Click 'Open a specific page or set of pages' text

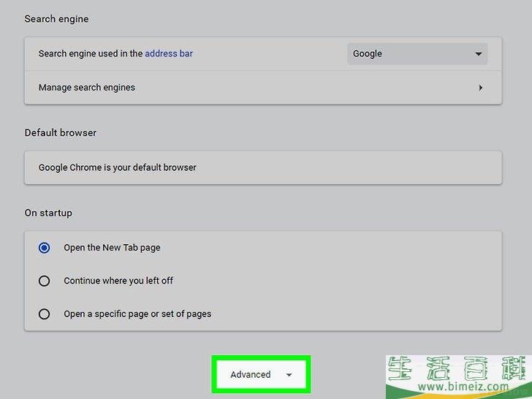pyautogui.click(x=137, y=314)
